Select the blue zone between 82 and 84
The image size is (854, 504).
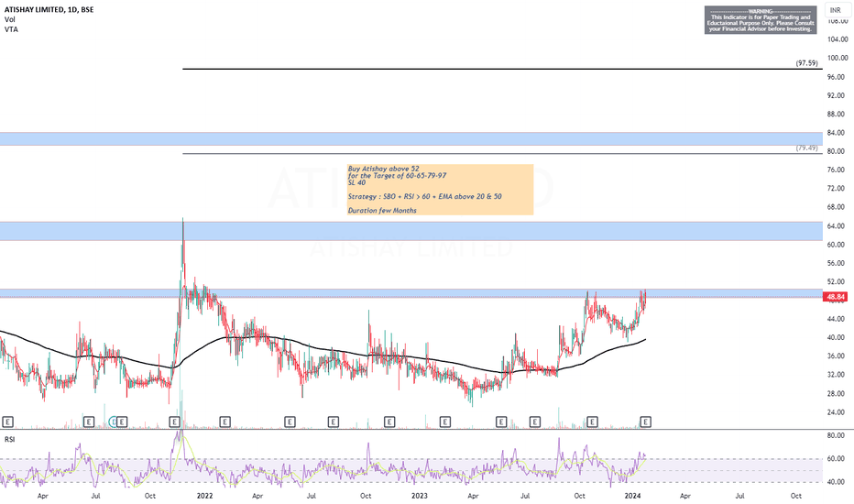click(x=411, y=139)
